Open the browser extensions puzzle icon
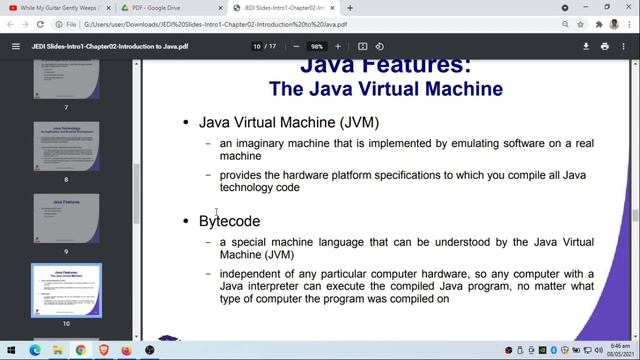The image size is (640, 360). click(599, 24)
